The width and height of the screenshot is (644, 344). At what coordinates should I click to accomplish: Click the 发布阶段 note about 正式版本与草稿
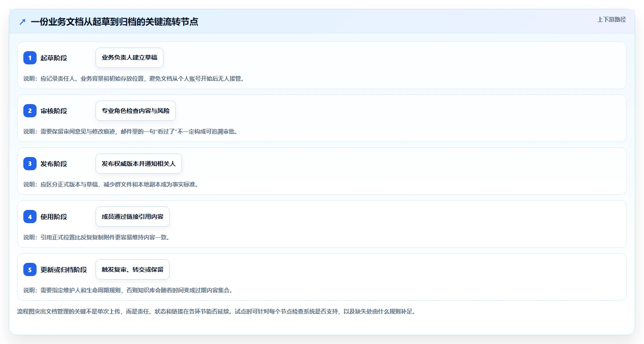[x=111, y=184]
